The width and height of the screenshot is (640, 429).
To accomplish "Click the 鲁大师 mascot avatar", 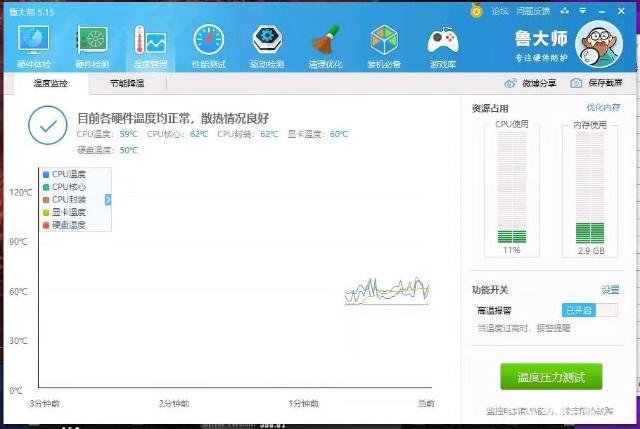I will pyautogui.click(x=604, y=44).
